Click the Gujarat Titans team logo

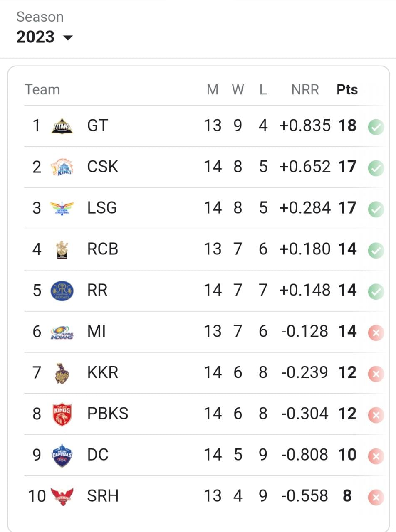click(62, 126)
